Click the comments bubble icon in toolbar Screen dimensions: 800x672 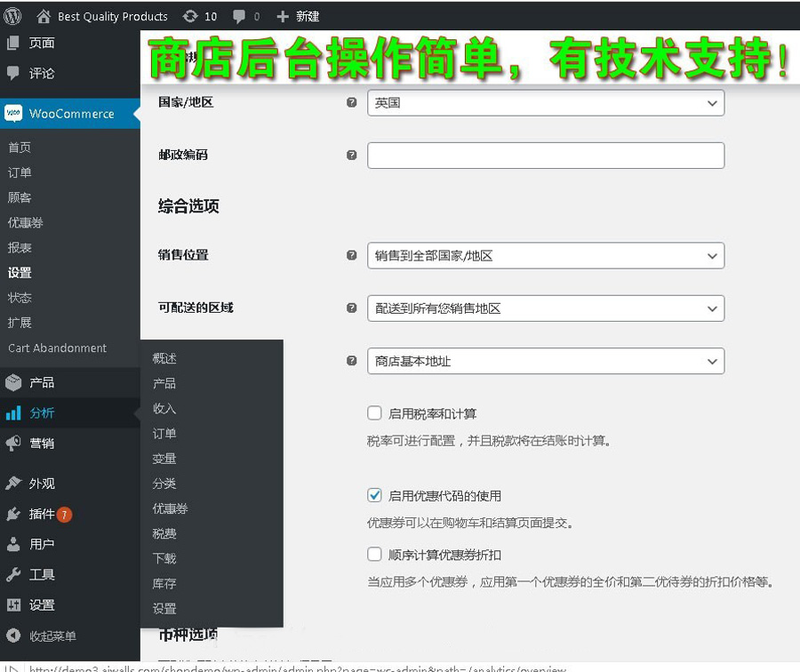tap(238, 16)
